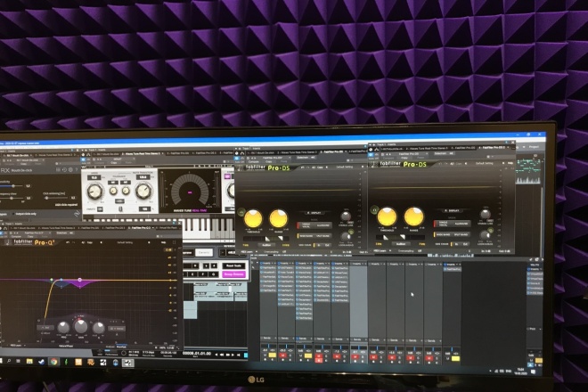Screen dimensions: 588x392
Task: Toggle Waves Tune Vibrato ON button
Action: coord(100,208)
